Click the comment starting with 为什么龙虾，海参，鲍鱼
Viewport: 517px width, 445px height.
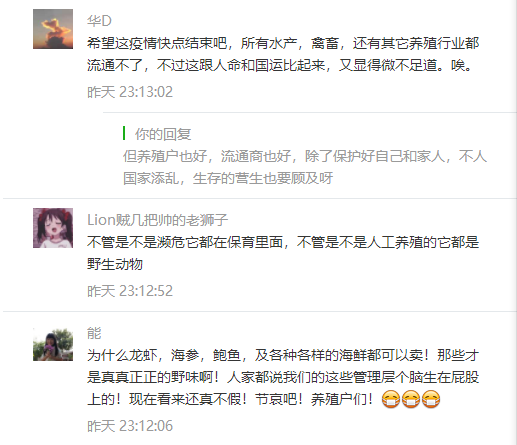tap(283, 377)
